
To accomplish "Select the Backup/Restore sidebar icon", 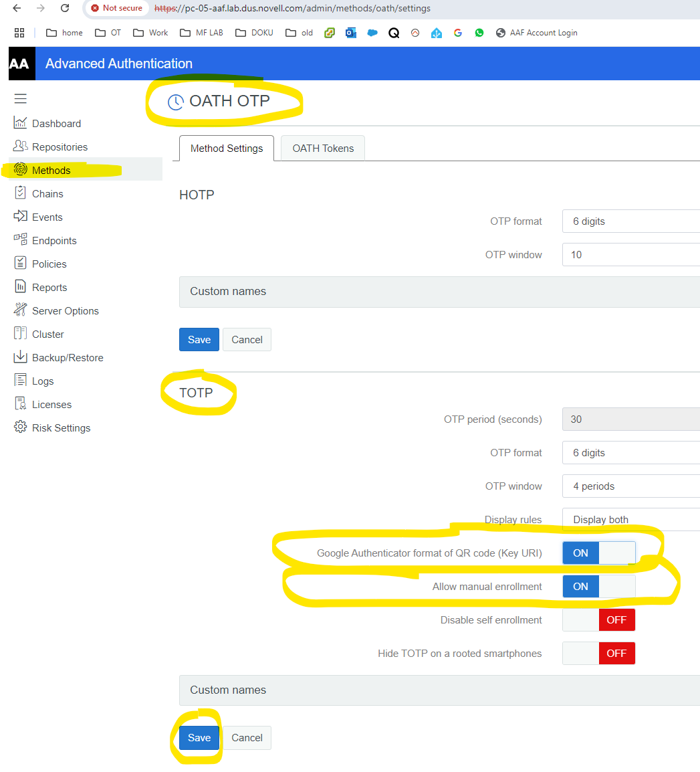I will (20, 357).
